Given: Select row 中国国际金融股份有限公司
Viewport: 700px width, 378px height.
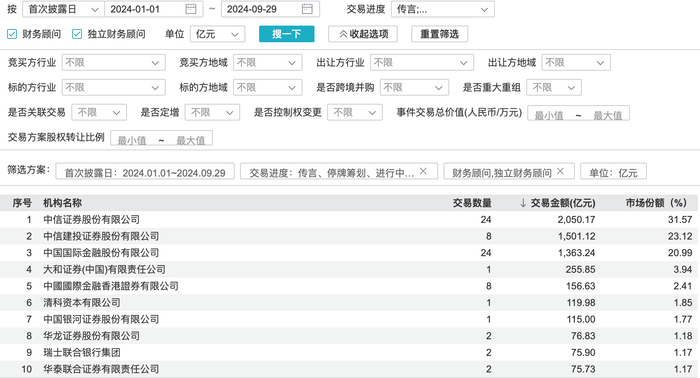Looking at the screenshot, I should click(x=350, y=253).
